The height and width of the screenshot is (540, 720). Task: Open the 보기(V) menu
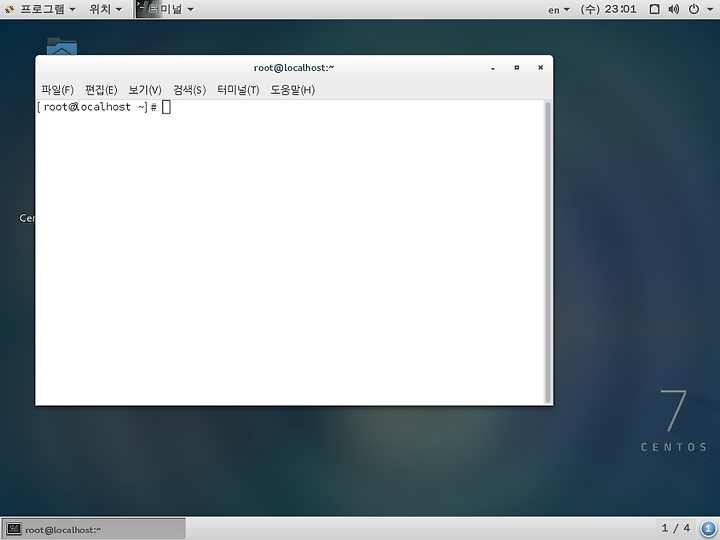[x=145, y=90]
